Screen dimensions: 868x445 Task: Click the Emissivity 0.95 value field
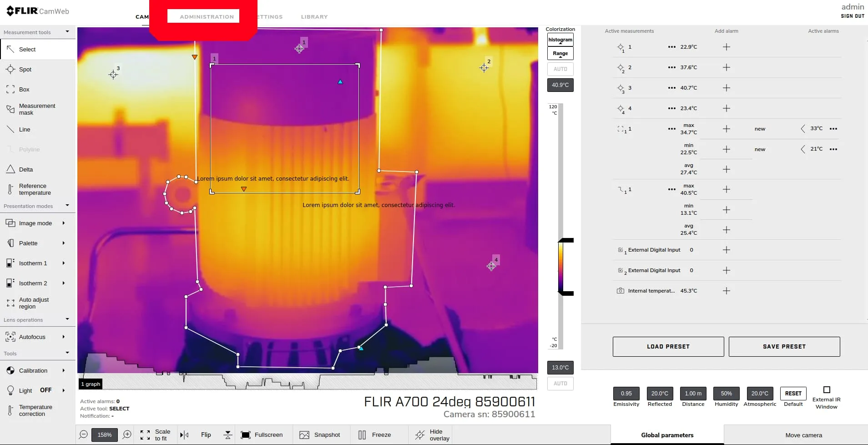click(x=626, y=394)
